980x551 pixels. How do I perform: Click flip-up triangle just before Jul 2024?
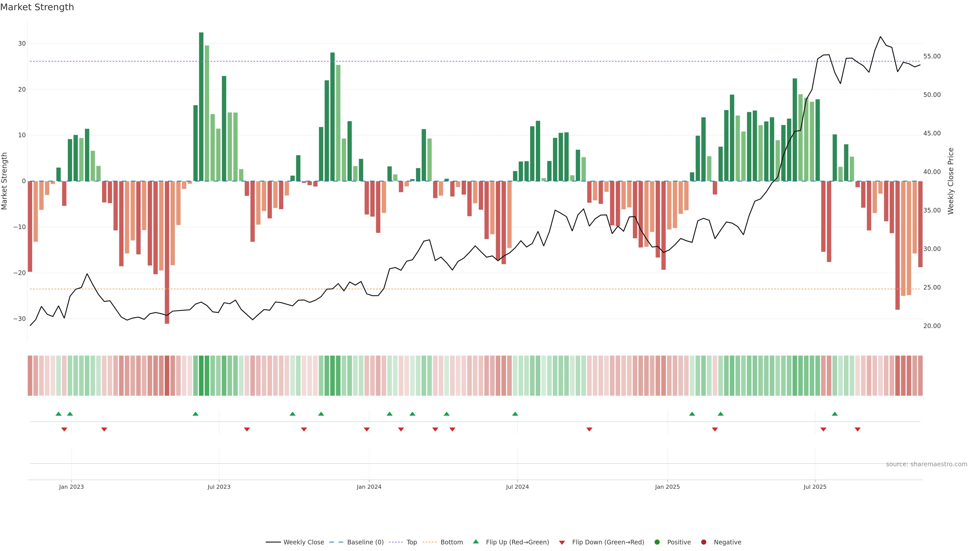tap(515, 414)
